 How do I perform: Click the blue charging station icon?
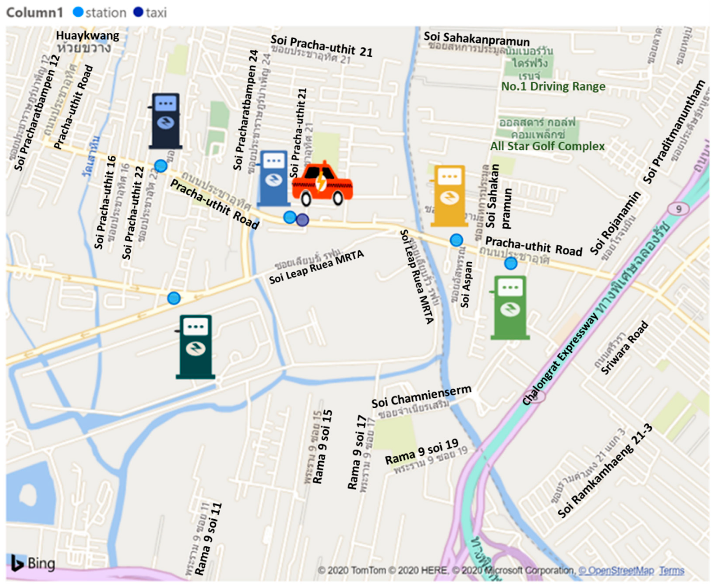point(273,179)
